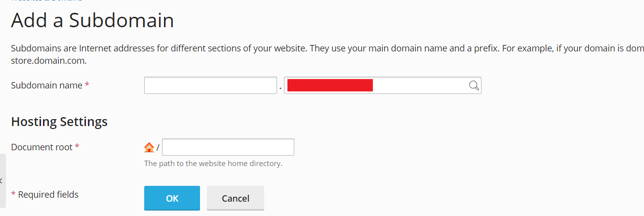
Task: Collapse the left sidebar arrow handle
Action: pyautogui.click(x=2, y=181)
